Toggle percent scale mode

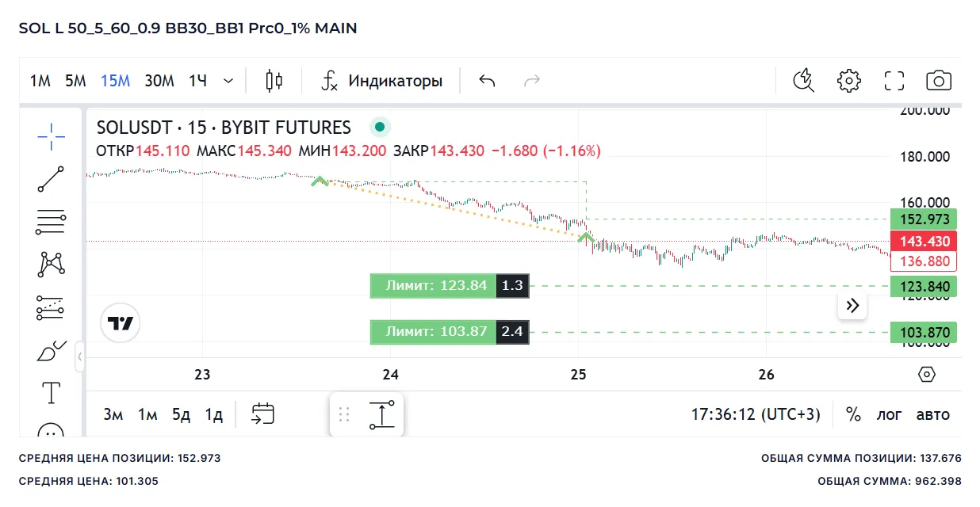(x=853, y=414)
